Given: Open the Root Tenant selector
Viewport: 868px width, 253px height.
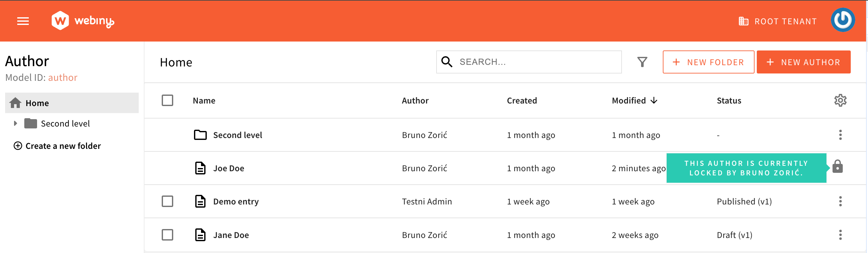Looking at the screenshot, I should click(x=778, y=21).
